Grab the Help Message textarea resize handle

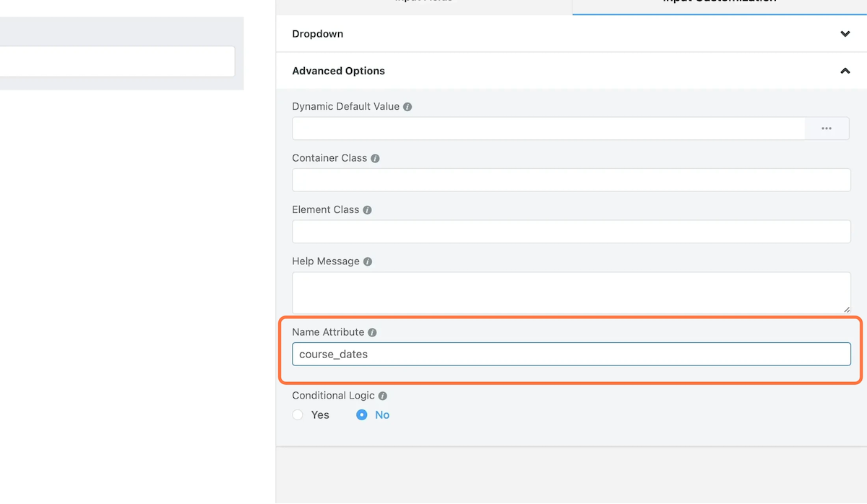pyautogui.click(x=846, y=308)
